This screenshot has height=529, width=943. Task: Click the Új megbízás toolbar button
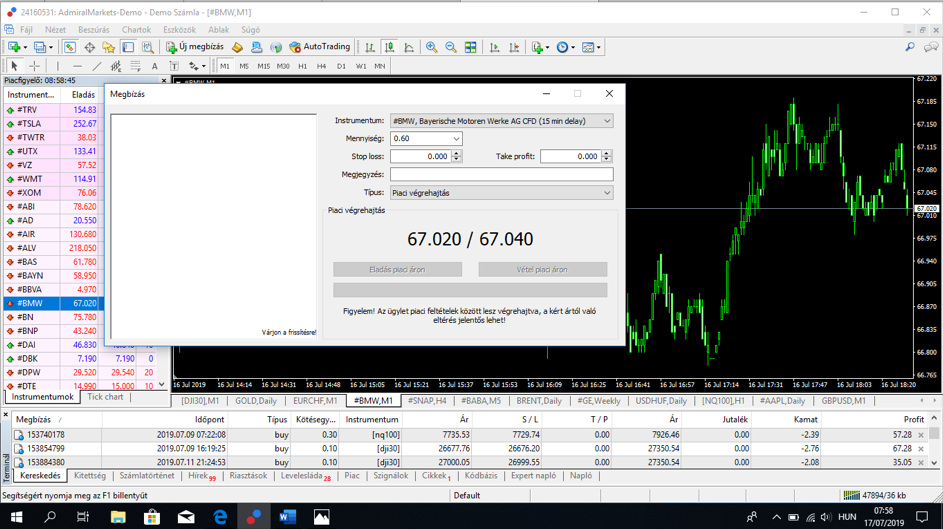point(195,47)
